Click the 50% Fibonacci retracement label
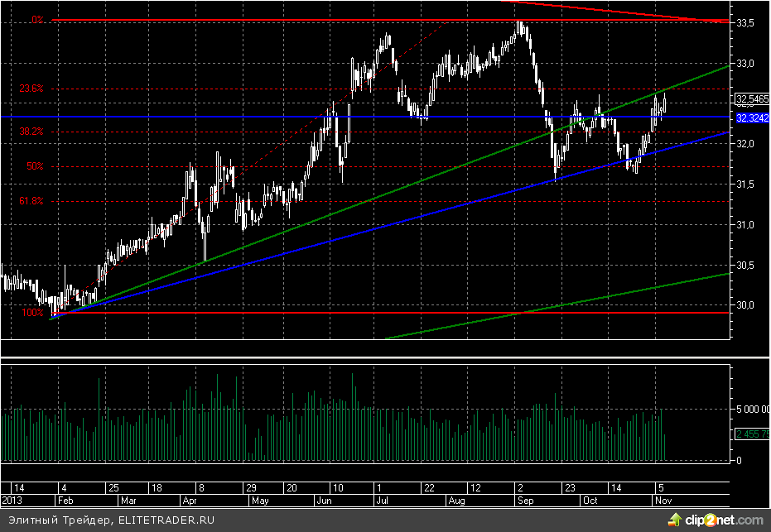The image size is (771, 532). coord(35,166)
